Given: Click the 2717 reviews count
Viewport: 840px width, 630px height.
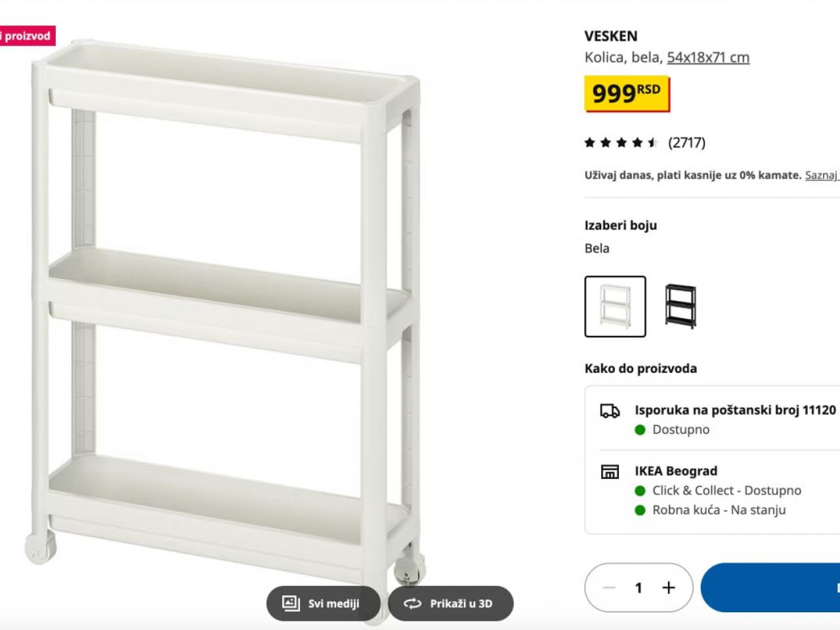Looking at the screenshot, I should point(686,142).
